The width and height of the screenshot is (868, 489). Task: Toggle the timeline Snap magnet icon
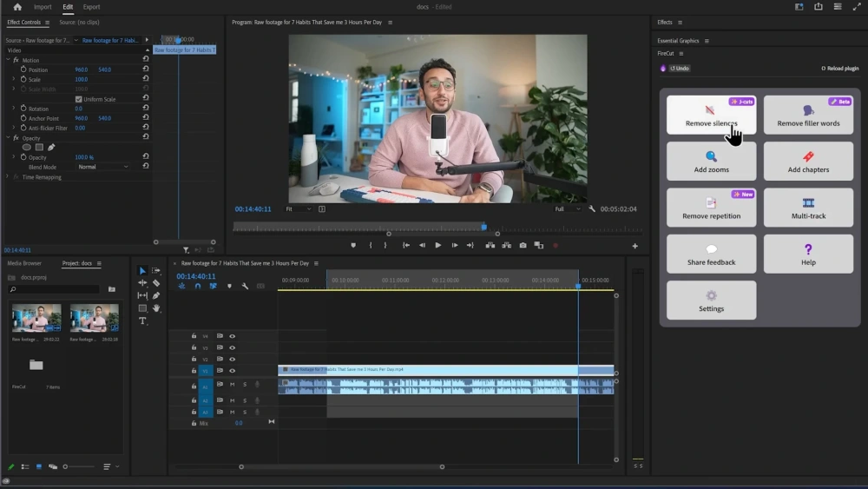pos(198,286)
